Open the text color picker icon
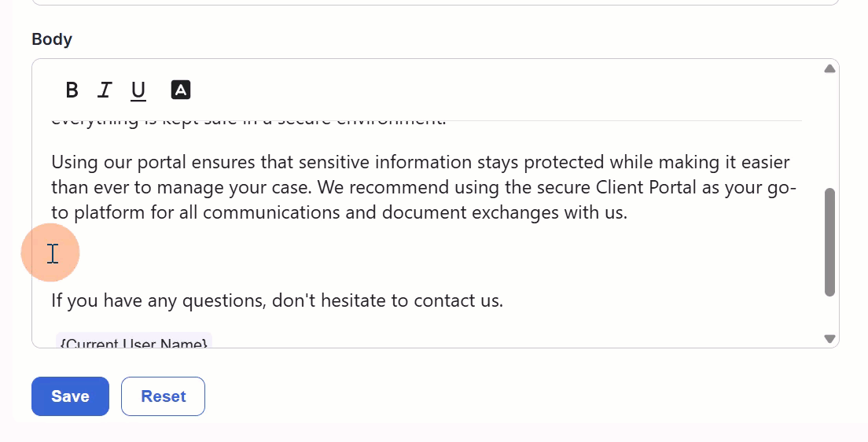 (181, 90)
